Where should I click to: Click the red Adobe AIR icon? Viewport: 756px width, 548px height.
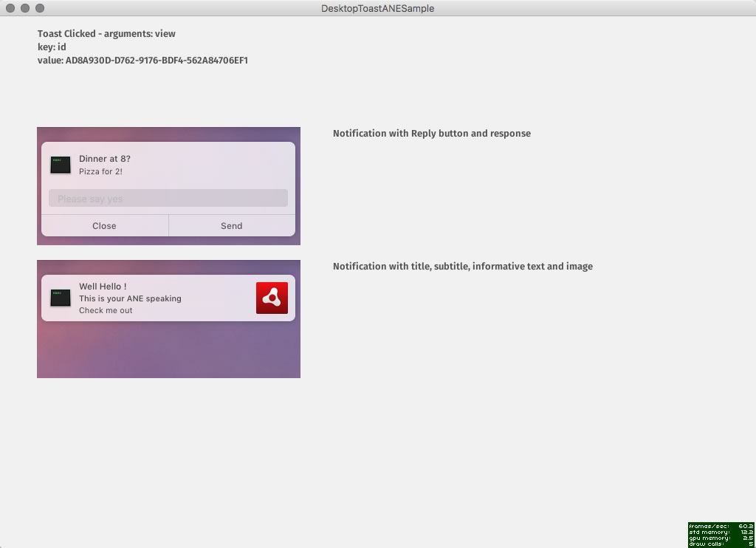272,298
